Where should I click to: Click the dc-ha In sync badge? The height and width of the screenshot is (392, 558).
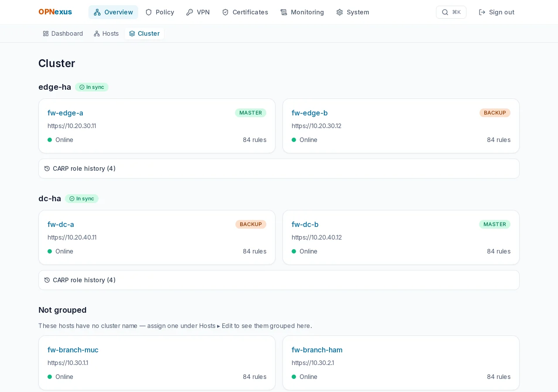tap(82, 199)
